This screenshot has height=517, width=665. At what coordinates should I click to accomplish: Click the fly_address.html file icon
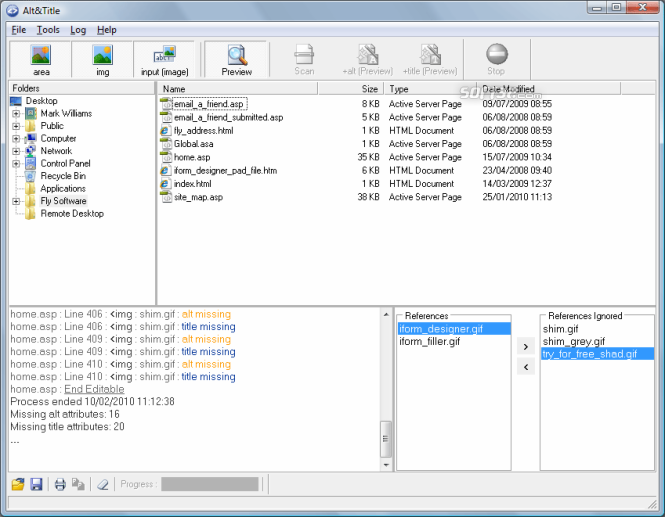(165, 131)
